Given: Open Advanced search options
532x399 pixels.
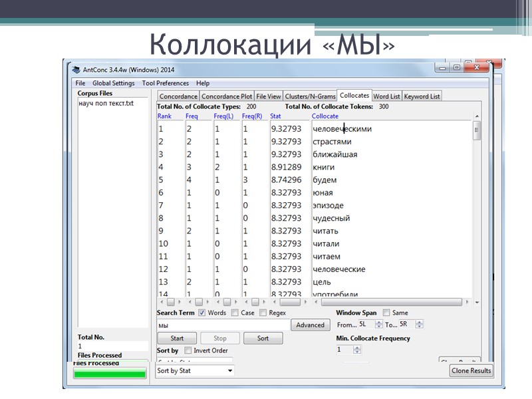Looking at the screenshot, I should click(311, 325).
